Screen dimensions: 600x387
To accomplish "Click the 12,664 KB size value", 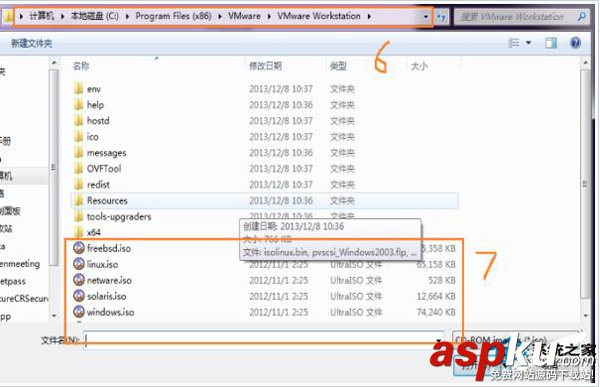I will click(436, 296).
